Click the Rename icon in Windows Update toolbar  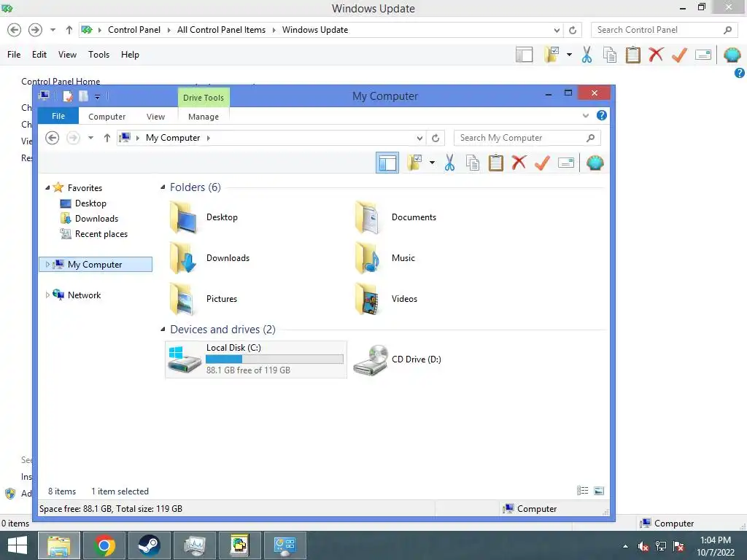point(703,55)
